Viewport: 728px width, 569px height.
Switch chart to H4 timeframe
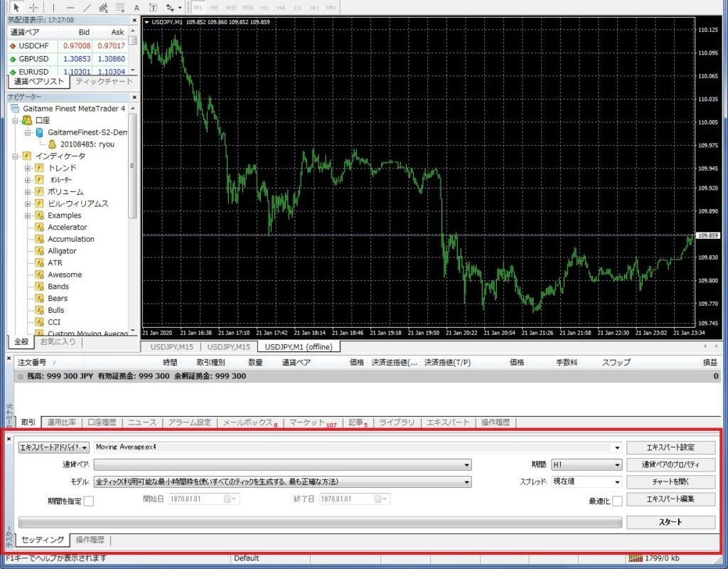click(280, 7)
